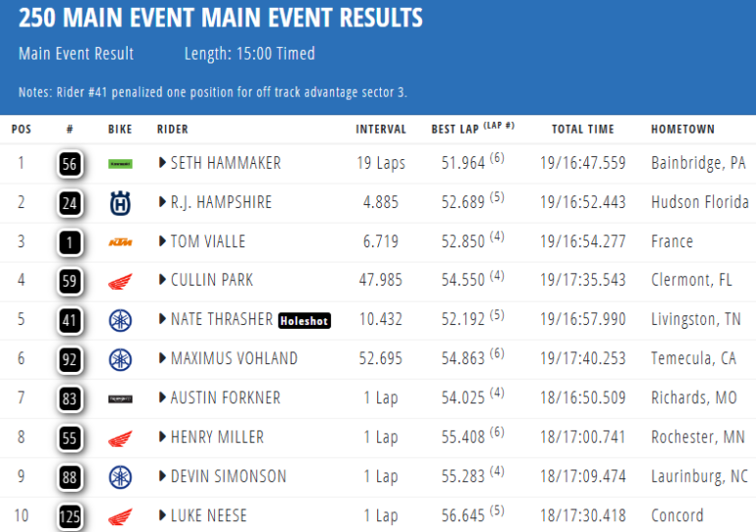Click Total Time column header
Screen dimensions: 756x532
point(582,129)
